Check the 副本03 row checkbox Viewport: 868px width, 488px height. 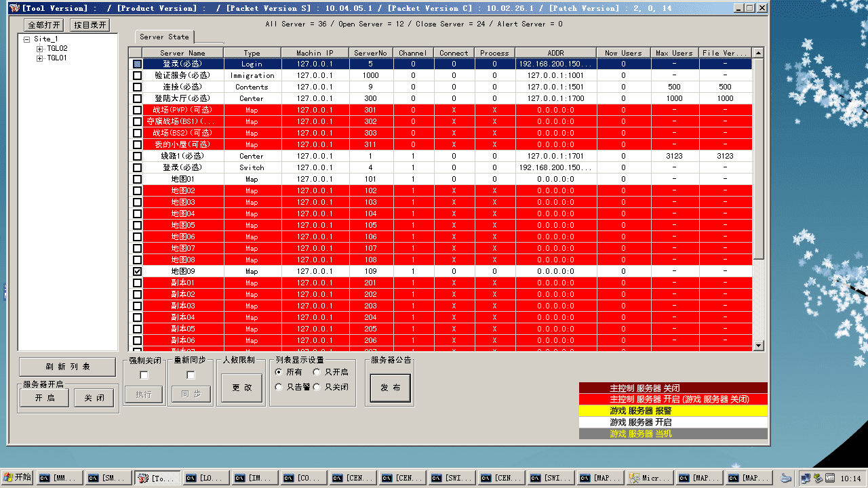click(x=137, y=306)
